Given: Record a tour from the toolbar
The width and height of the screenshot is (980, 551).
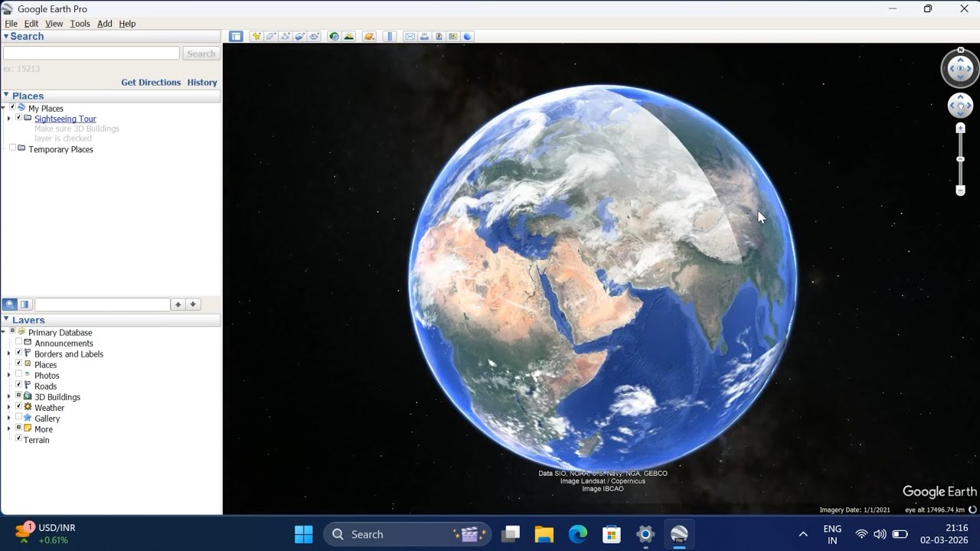Looking at the screenshot, I should click(314, 36).
